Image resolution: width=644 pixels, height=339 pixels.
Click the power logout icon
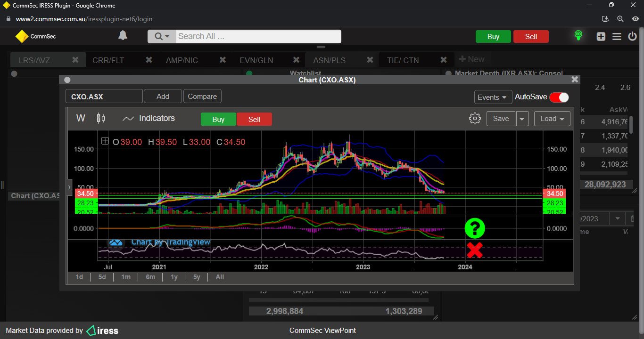click(x=632, y=36)
